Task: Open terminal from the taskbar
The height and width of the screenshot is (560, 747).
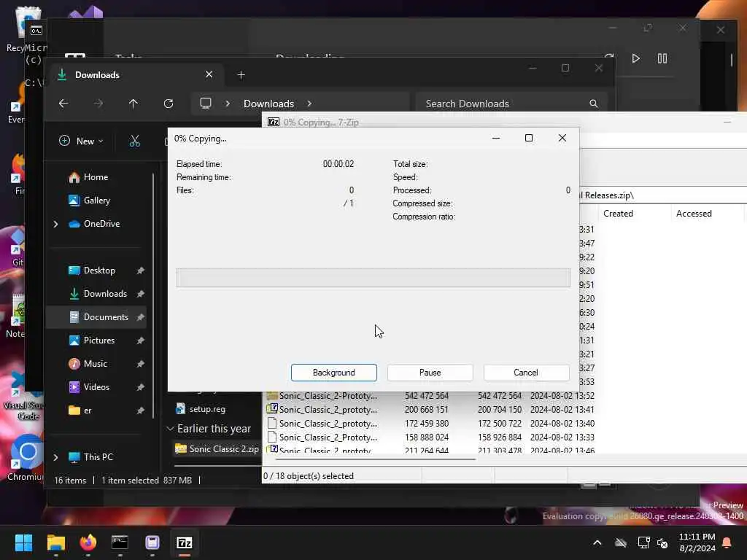Action: point(120,542)
